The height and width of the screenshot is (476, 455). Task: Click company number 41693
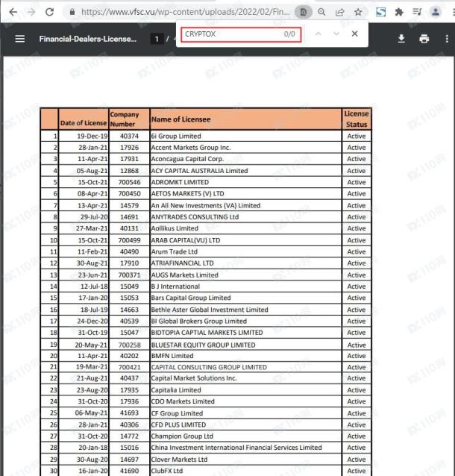(129, 413)
